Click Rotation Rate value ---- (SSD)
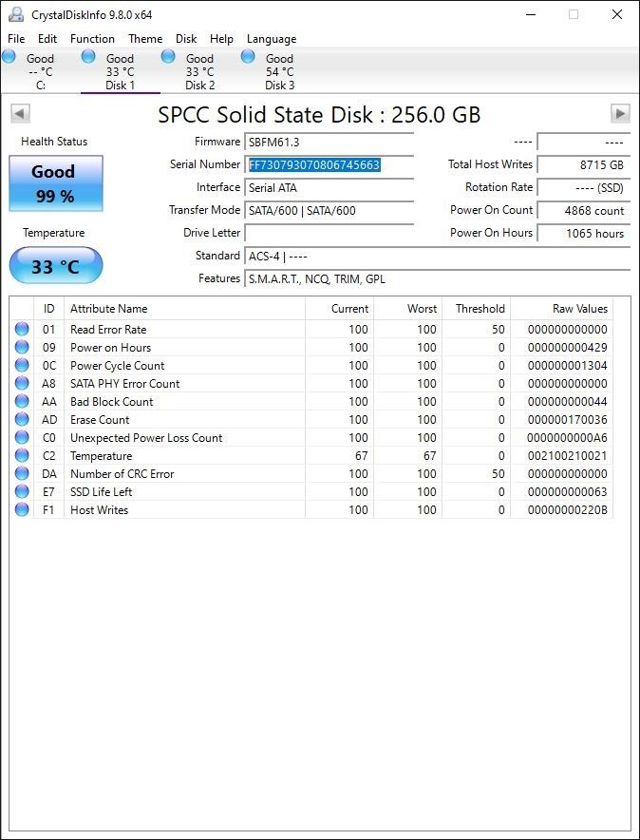This screenshot has height=840, width=640. pyautogui.click(x=584, y=187)
